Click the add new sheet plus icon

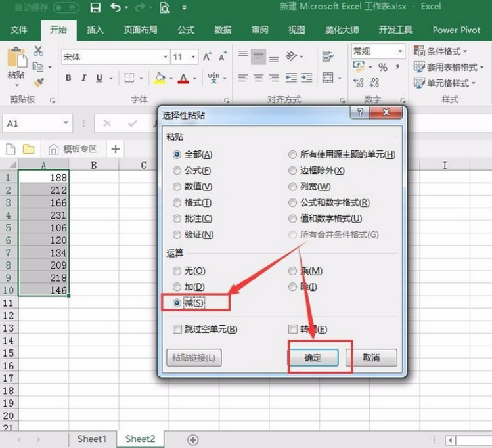pyautogui.click(x=193, y=439)
